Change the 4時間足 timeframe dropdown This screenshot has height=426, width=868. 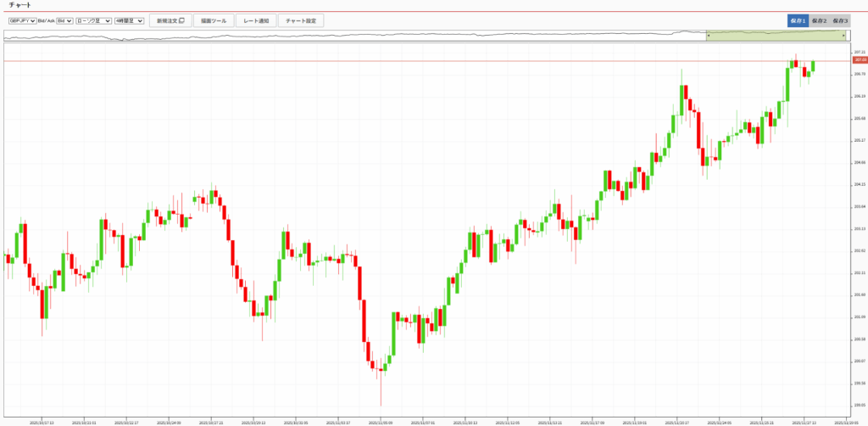[x=129, y=20]
